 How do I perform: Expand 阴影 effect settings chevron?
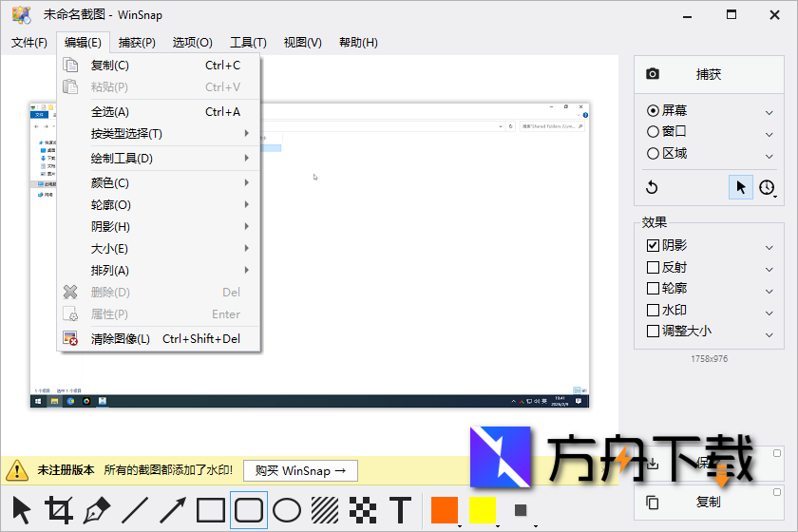769,248
